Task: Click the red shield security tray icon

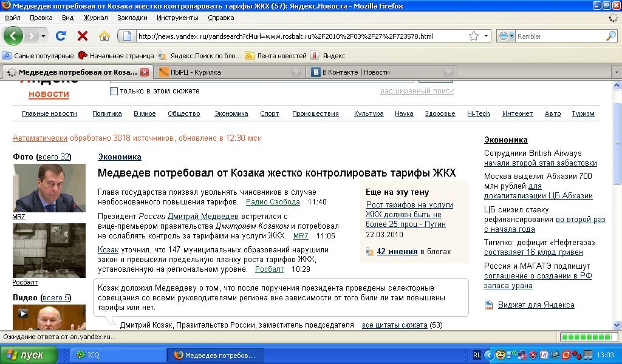Action: tap(533, 355)
